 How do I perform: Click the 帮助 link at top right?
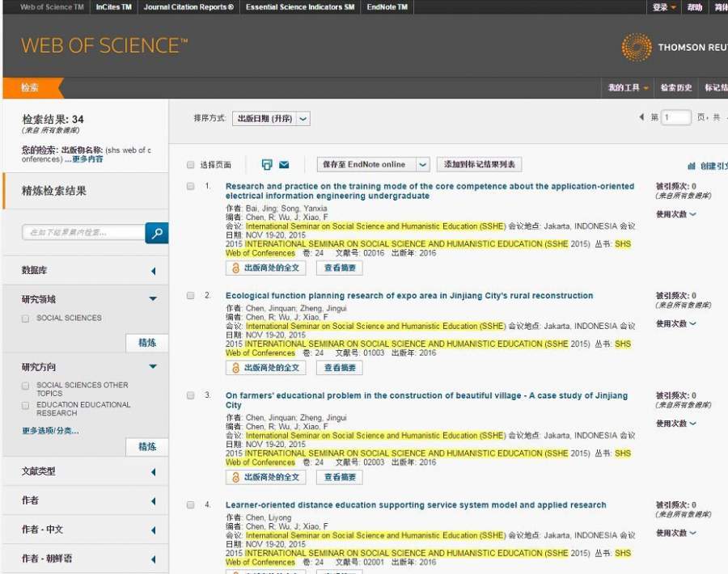click(x=695, y=7)
